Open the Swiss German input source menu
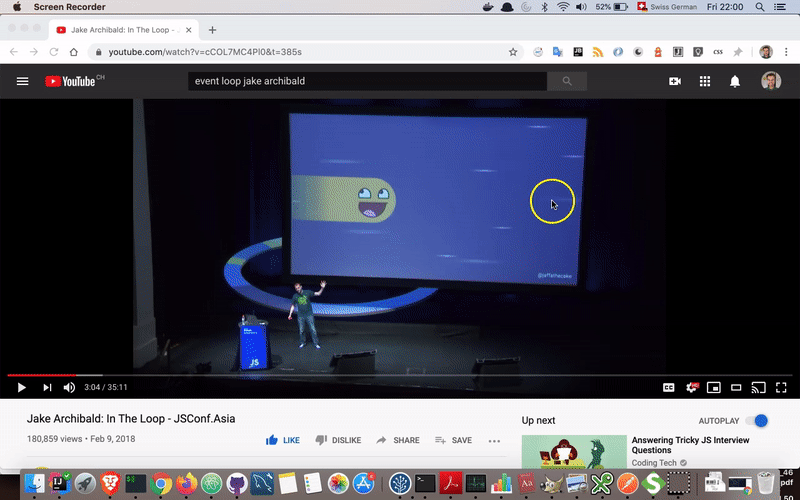 pyautogui.click(x=667, y=7)
